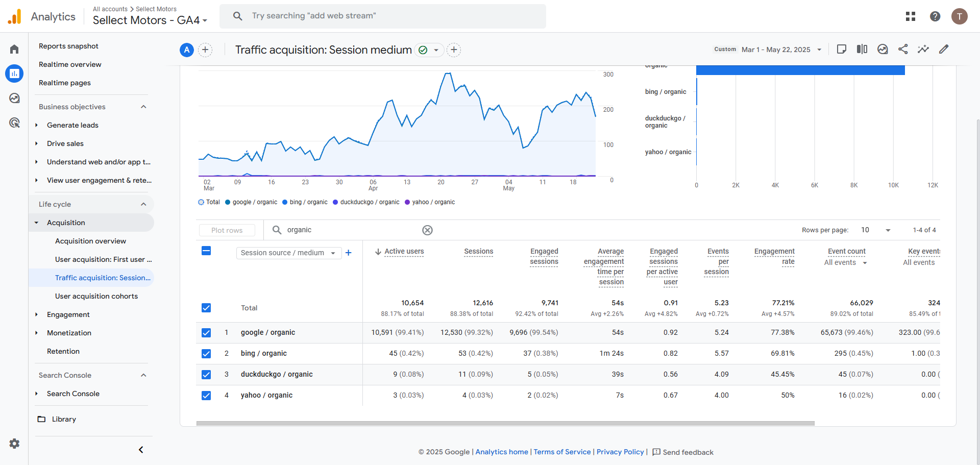Uncheck the duckduckgo / organic row checkbox
The width and height of the screenshot is (980, 465).
(206, 375)
